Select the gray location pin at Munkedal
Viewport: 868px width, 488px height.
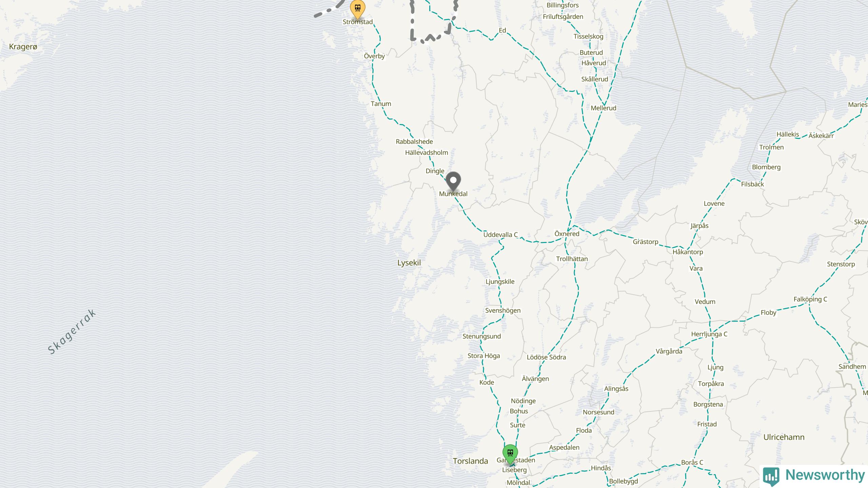pyautogui.click(x=453, y=181)
